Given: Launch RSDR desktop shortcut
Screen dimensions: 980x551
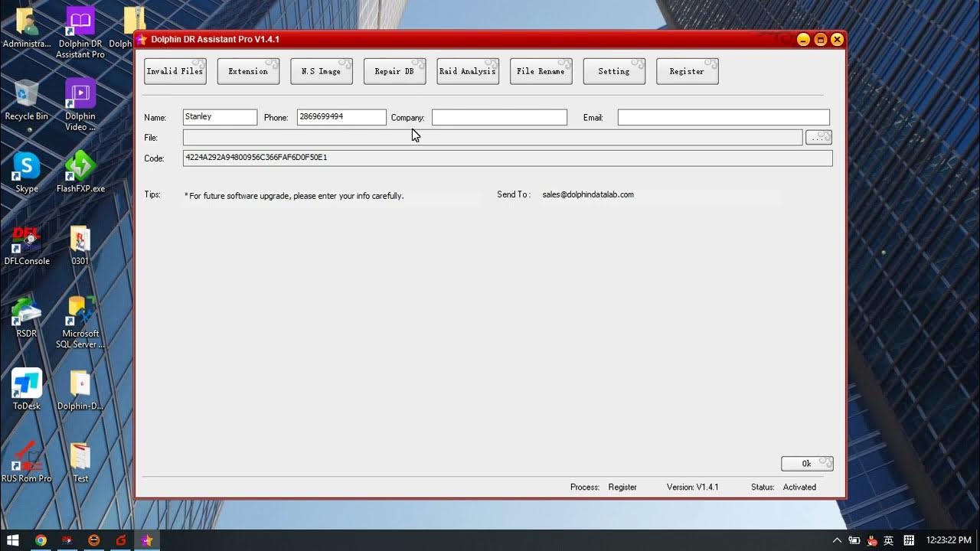Looking at the screenshot, I should click(x=27, y=318).
